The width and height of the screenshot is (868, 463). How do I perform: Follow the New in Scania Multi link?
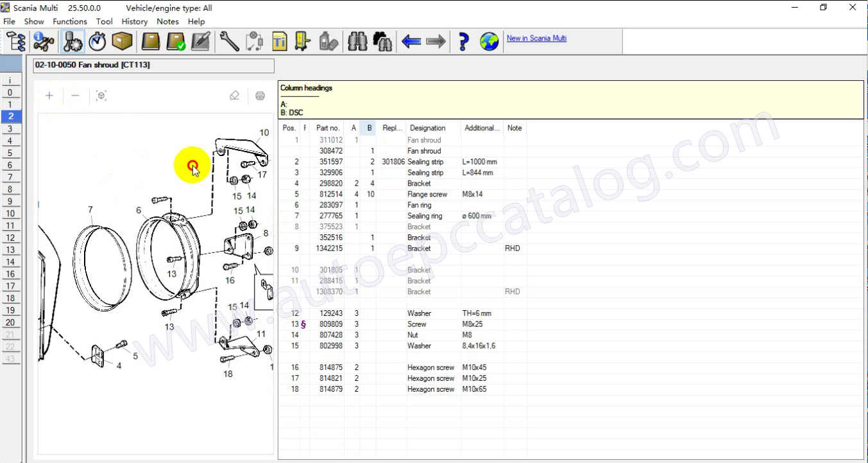pyautogui.click(x=536, y=38)
